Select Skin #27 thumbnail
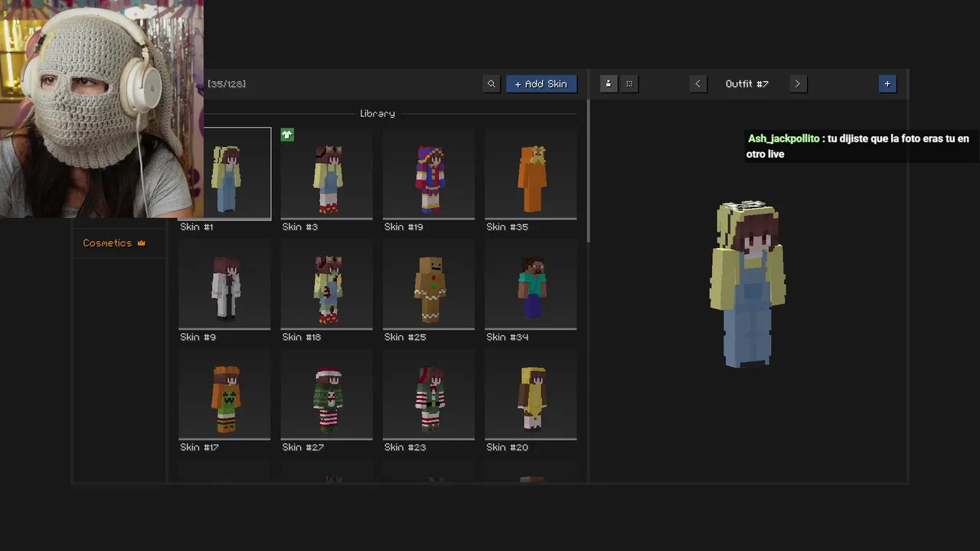The image size is (980, 551). (x=327, y=394)
